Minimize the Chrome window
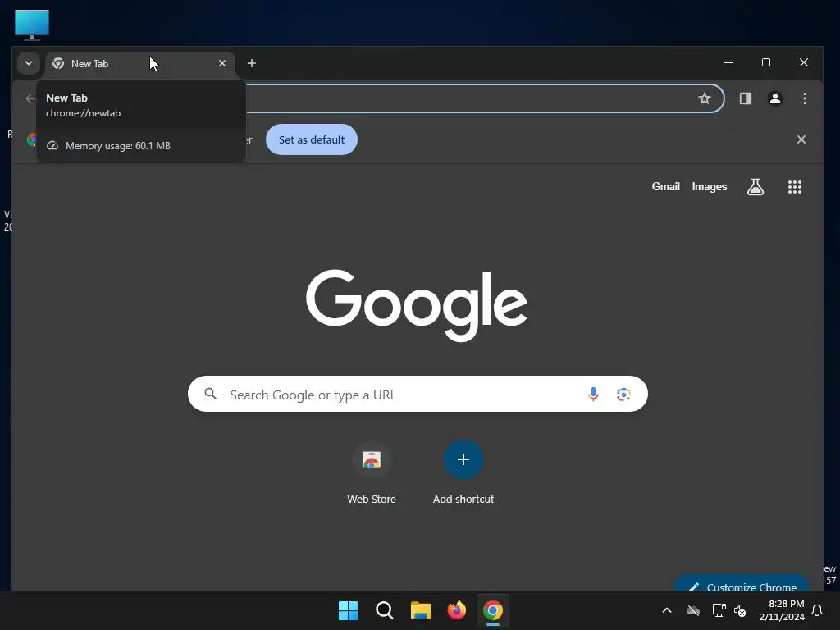Viewport: 840px width, 630px height. (x=728, y=62)
